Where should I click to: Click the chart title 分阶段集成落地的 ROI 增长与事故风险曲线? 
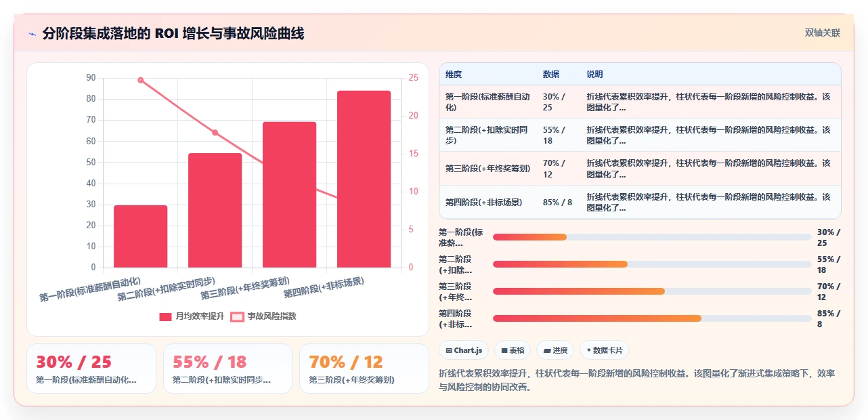173,33
